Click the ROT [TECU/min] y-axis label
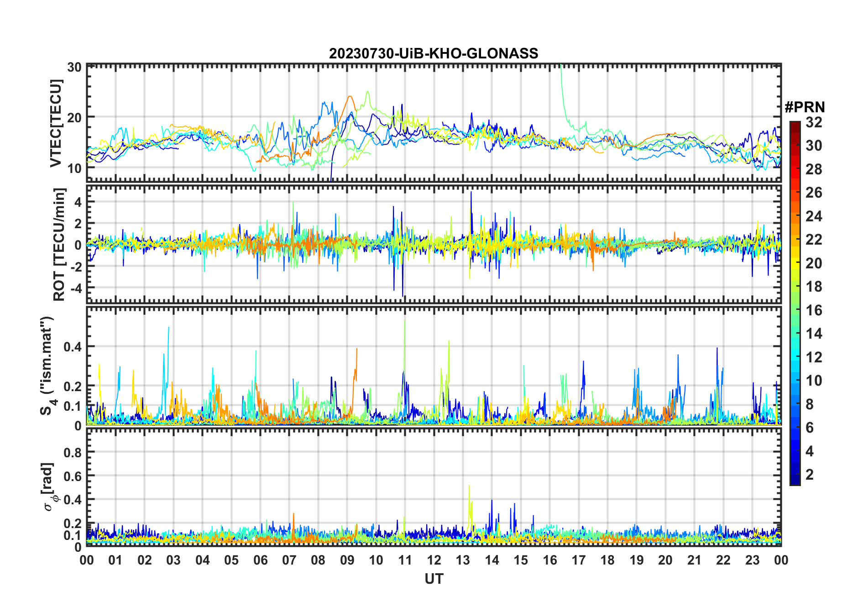 point(59,245)
